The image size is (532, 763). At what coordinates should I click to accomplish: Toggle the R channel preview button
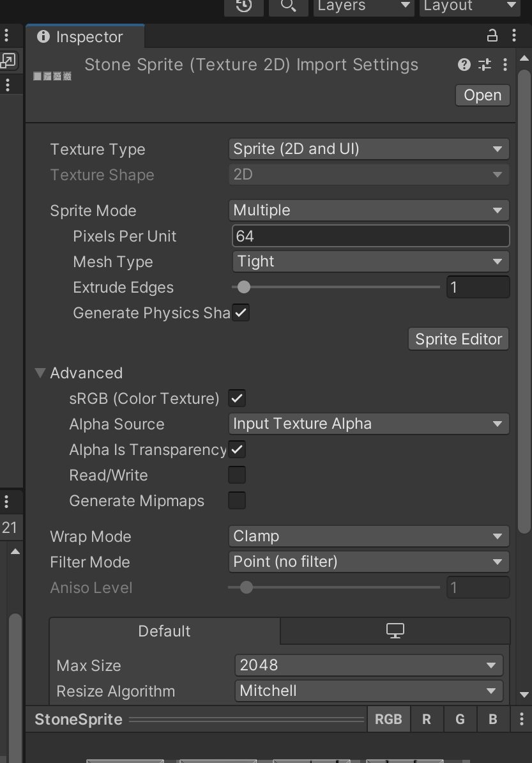click(427, 719)
